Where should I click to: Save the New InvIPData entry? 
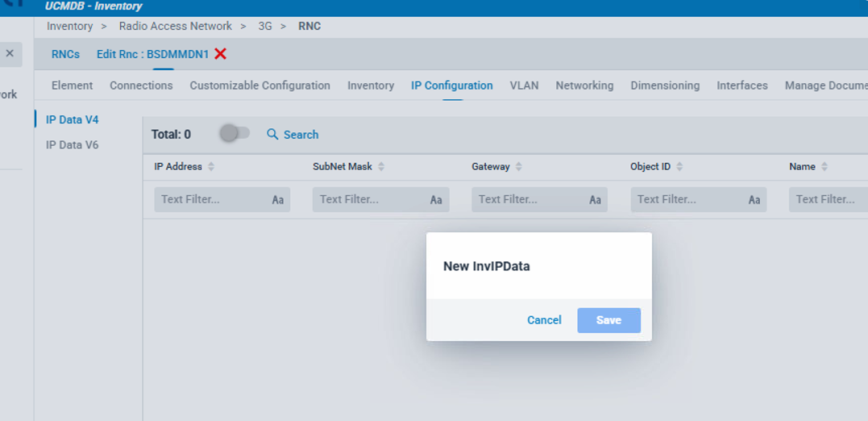(x=608, y=320)
